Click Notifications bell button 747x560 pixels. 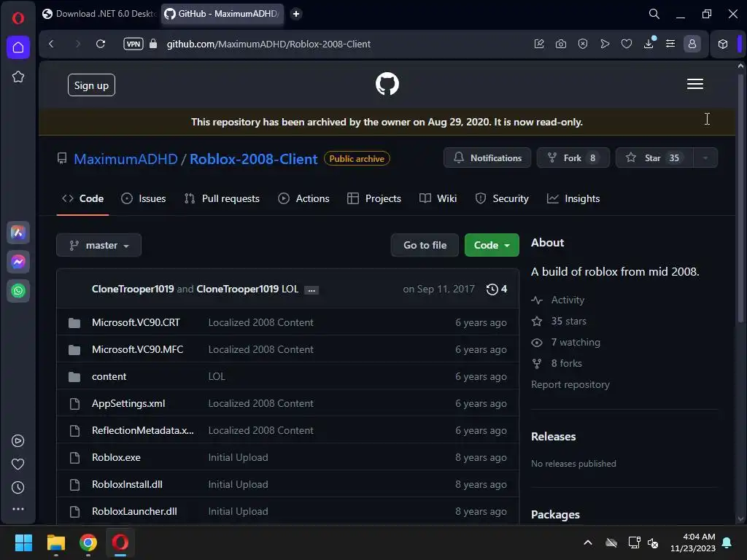click(x=487, y=157)
